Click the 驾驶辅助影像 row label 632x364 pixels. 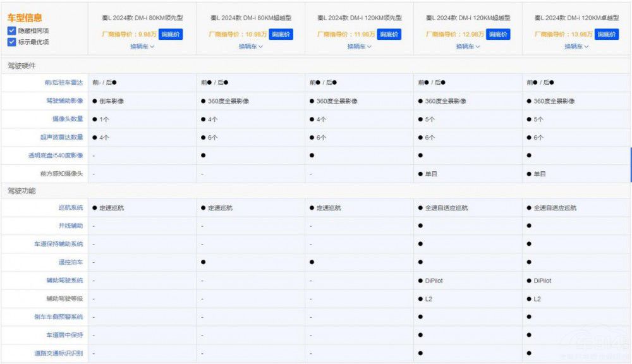tap(64, 101)
